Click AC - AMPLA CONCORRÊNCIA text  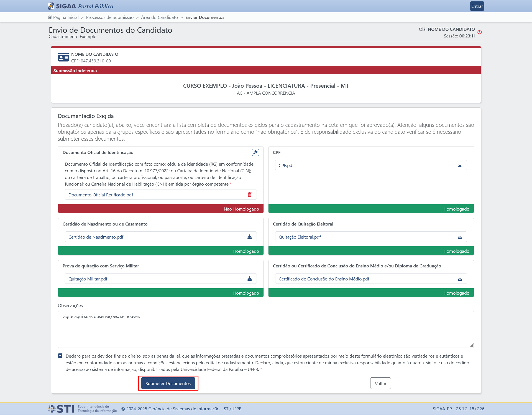pyautogui.click(x=266, y=93)
